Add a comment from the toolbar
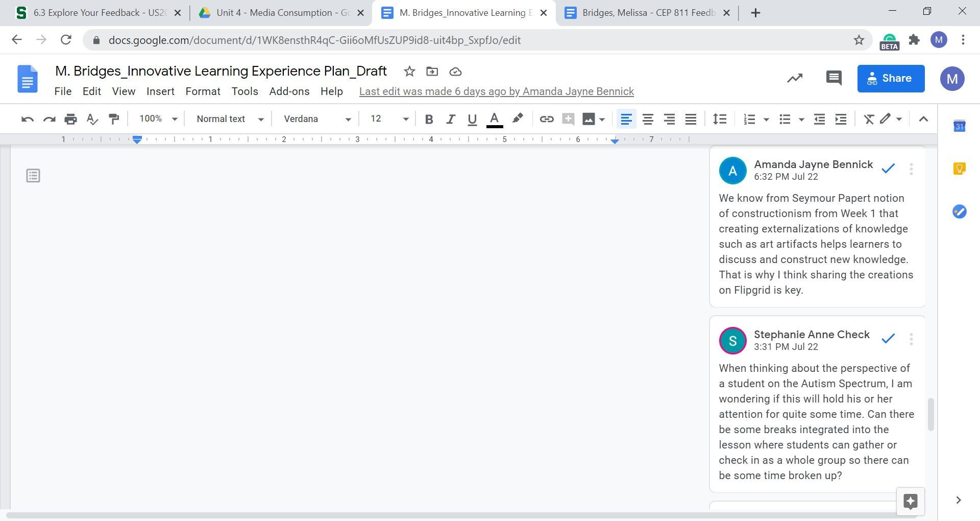Viewport: 980px width, 521px height. (x=568, y=119)
